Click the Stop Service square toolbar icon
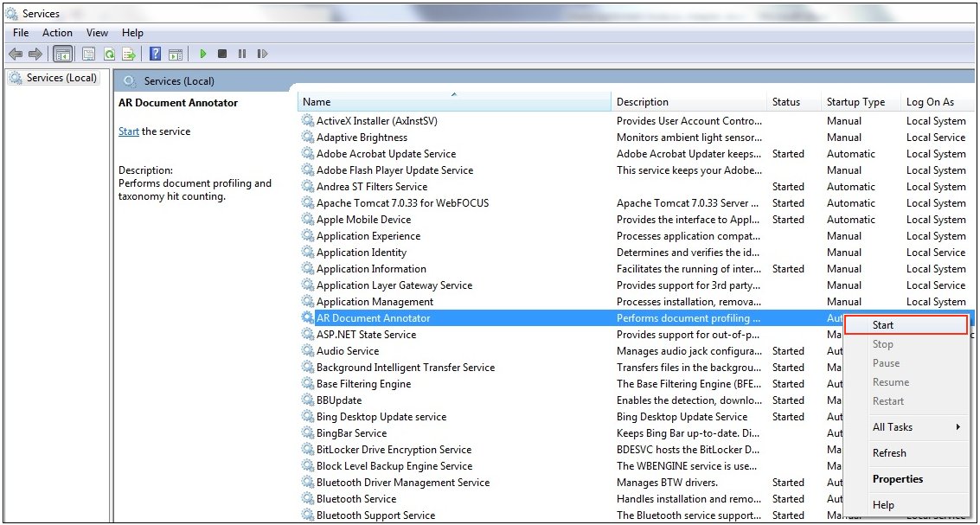The image size is (980, 525). (222, 54)
